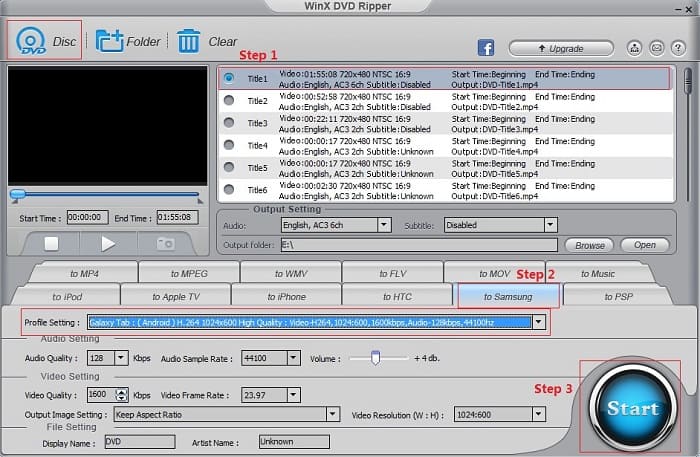Image resolution: width=700 pixels, height=457 pixels.
Task: Click the Output folder path field
Action: [419, 245]
